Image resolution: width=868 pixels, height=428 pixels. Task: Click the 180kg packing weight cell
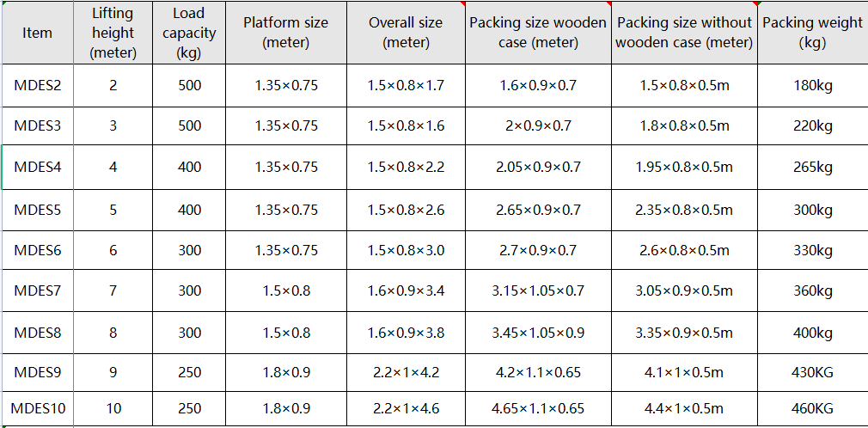point(812,85)
